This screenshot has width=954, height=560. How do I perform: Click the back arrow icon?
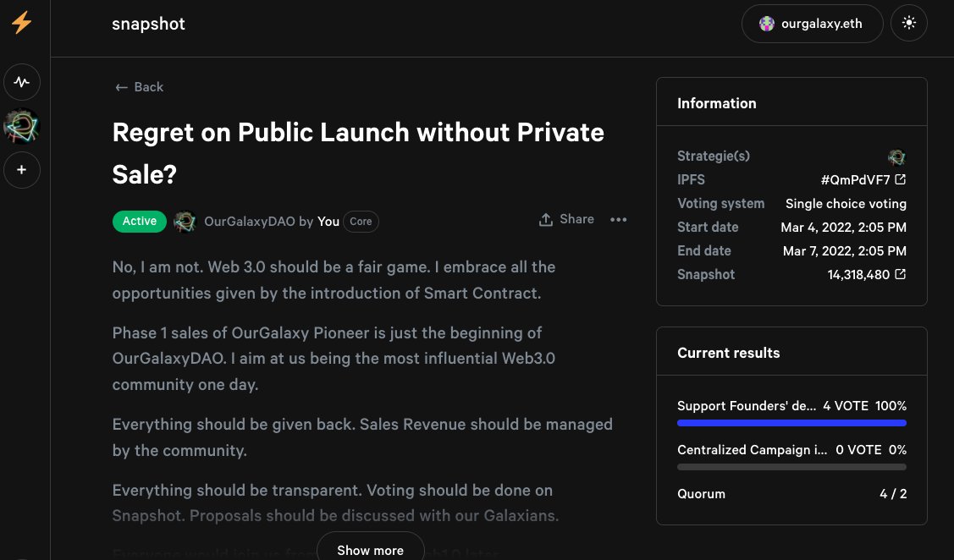(121, 88)
